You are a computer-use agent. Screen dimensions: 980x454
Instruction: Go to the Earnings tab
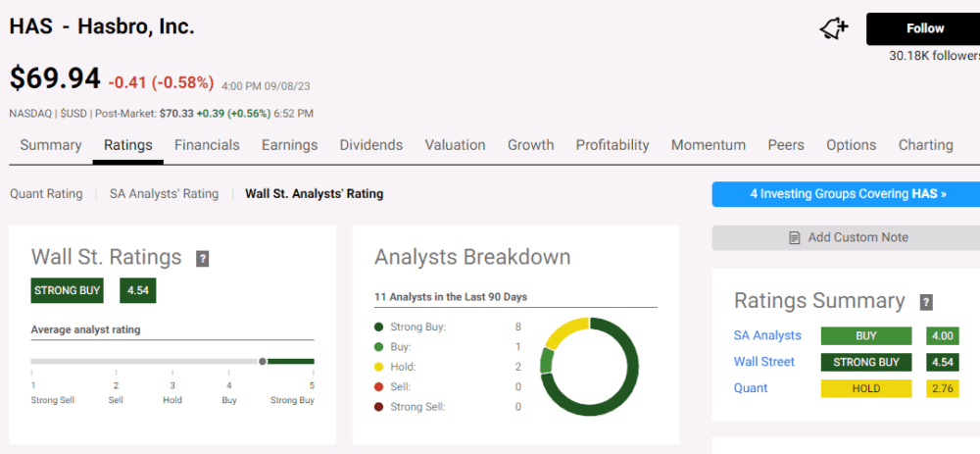point(289,145)
